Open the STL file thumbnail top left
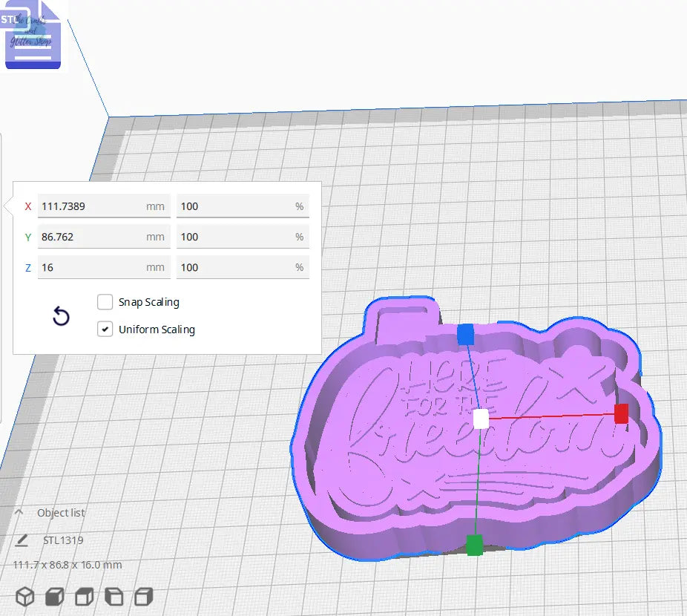This screenshot has width=687, height=616. point(33,36)
